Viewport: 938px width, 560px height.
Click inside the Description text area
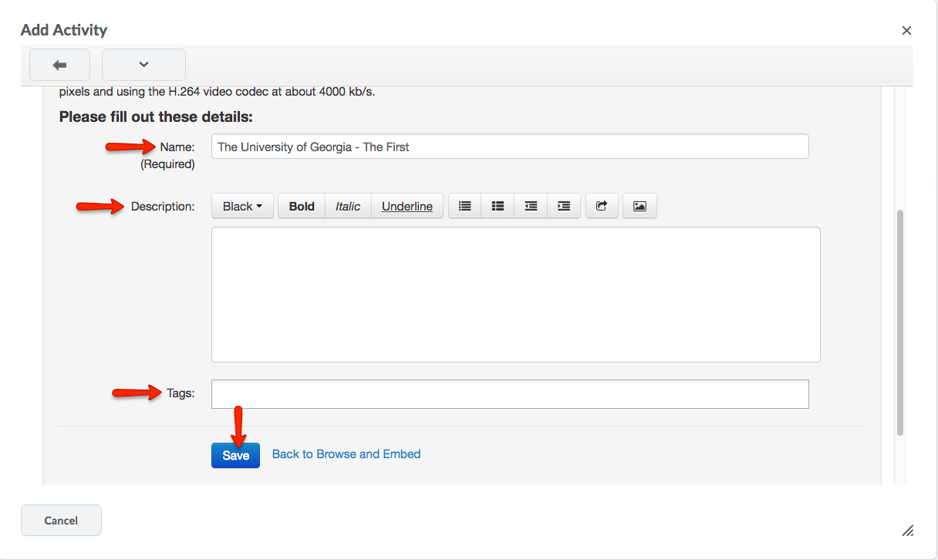pyautogui.click(x=515, y=294)
